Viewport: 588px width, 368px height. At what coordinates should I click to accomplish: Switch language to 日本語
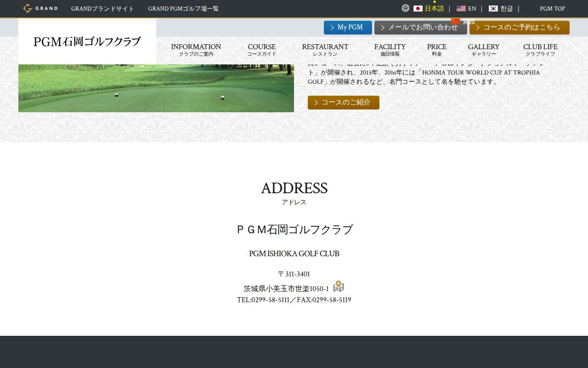click(434, 9)
